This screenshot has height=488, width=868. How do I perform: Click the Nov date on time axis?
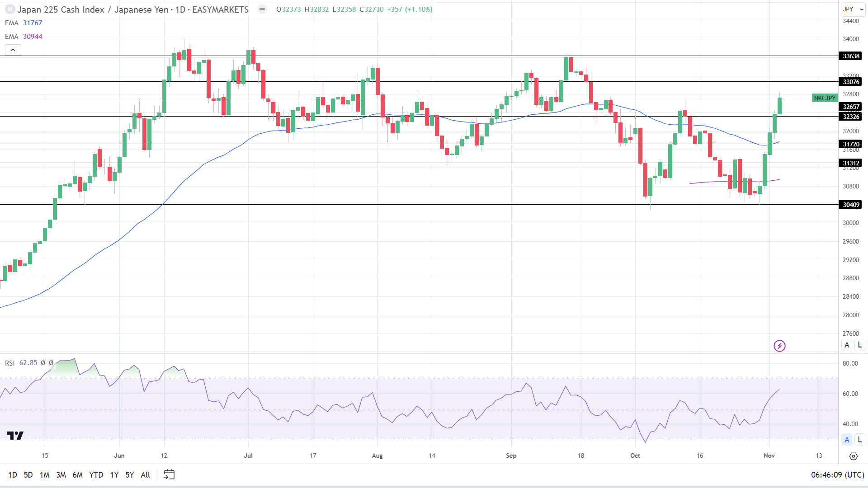769,455
